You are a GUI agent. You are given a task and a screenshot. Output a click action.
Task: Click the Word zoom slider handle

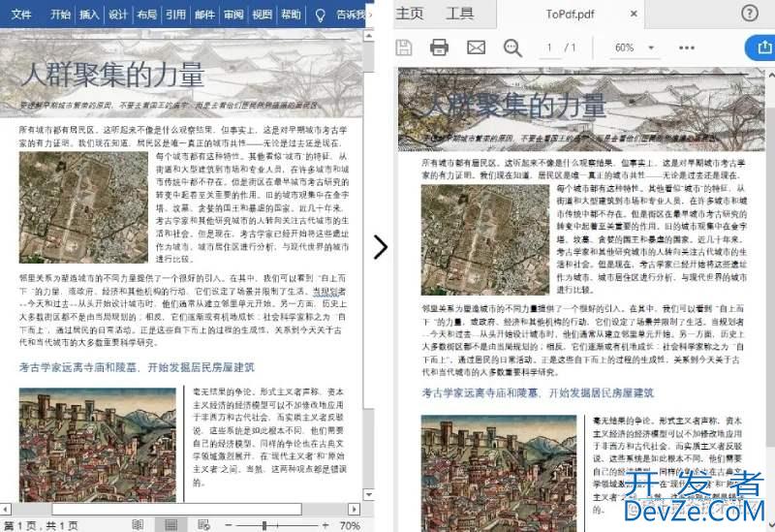click(x=264, y=524)
